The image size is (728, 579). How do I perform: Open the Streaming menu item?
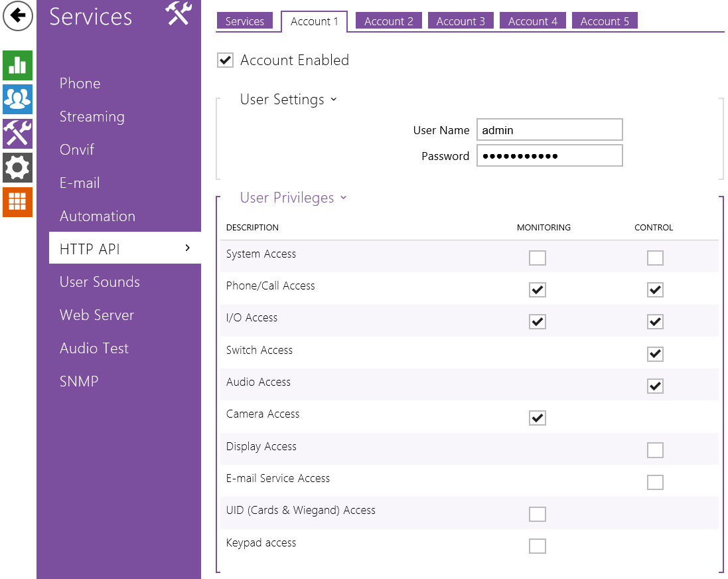coord(92,117)
